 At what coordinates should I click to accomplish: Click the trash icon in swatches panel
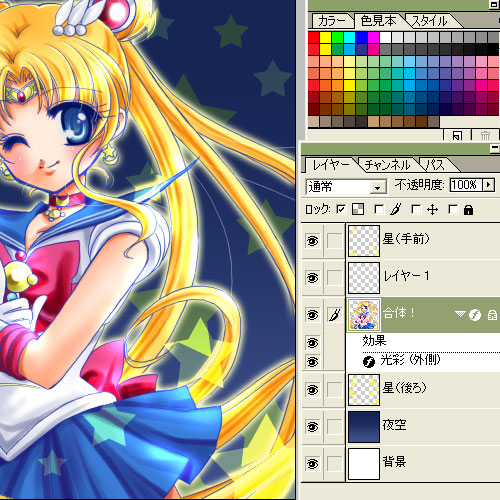point(485,135)
